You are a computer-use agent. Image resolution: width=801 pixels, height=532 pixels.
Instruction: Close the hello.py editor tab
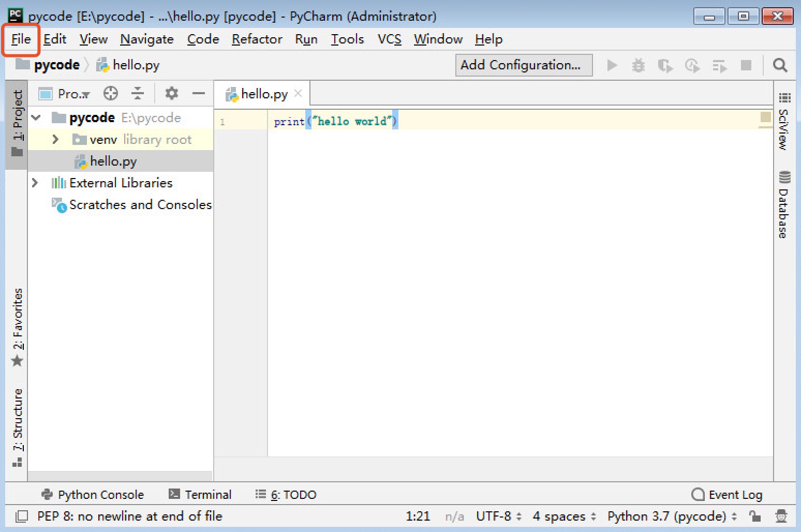[298, 94]
